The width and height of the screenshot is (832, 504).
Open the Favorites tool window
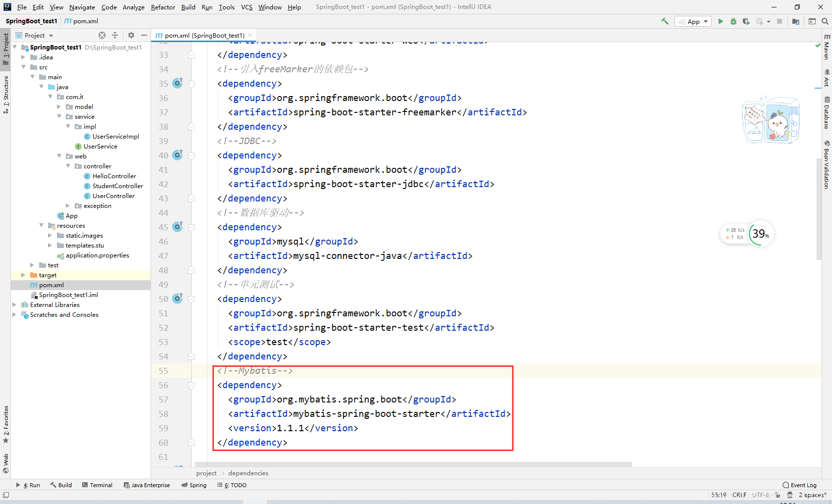tap(6, 425)
